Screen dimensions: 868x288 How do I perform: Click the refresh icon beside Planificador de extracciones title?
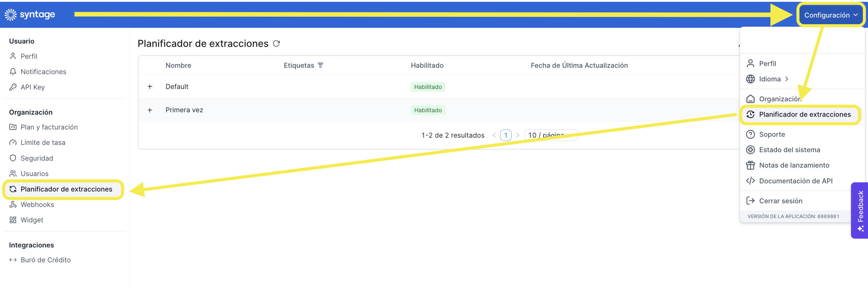[x=276, y=44]
